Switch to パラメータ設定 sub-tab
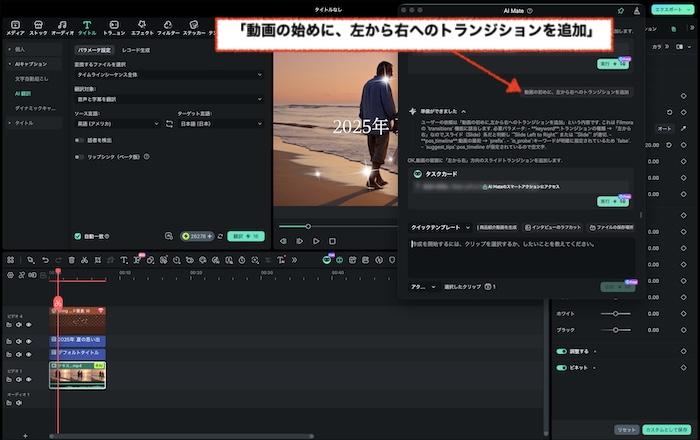This screenshot has height=440, width=700. 94,50
